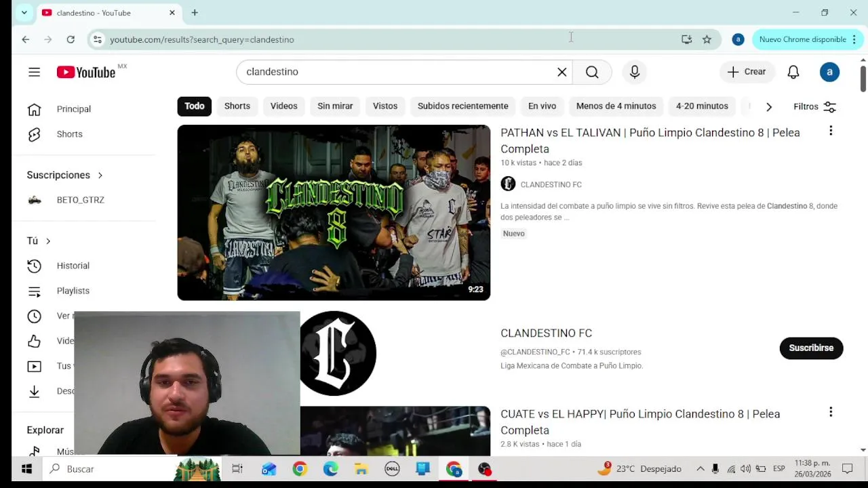Open the Crear create menu
The height and width of the screenshot is (488, 868).
click(x=747, y=72)
